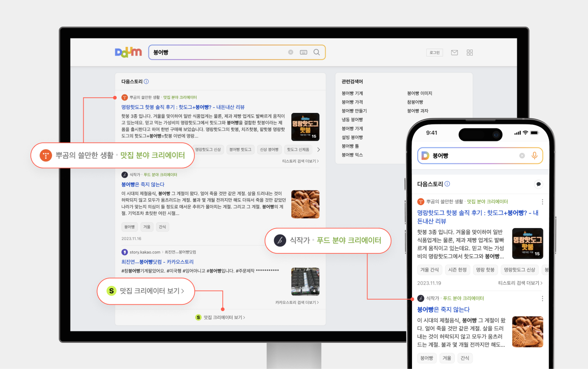The width and height of the screenshot is (588, 369).
Task: Click 맛집 분야 크리에이터 label on desktop first result
Action: coord(180,97)
